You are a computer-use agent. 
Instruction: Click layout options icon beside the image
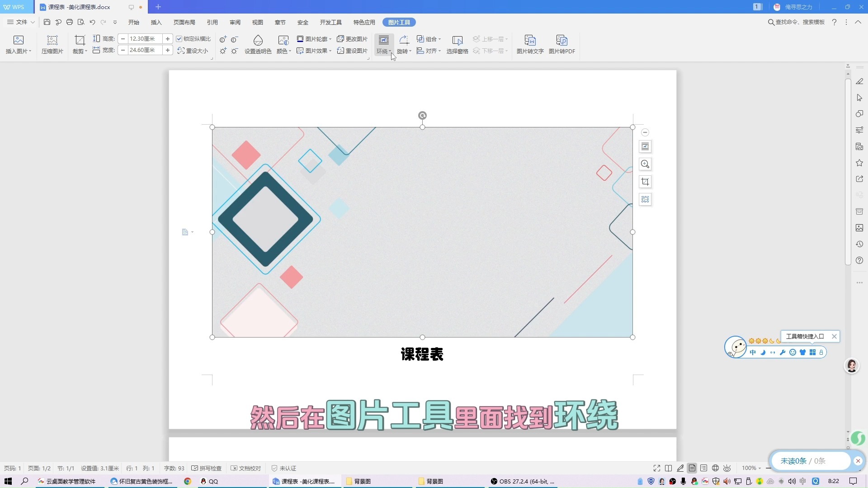point(645,146)
